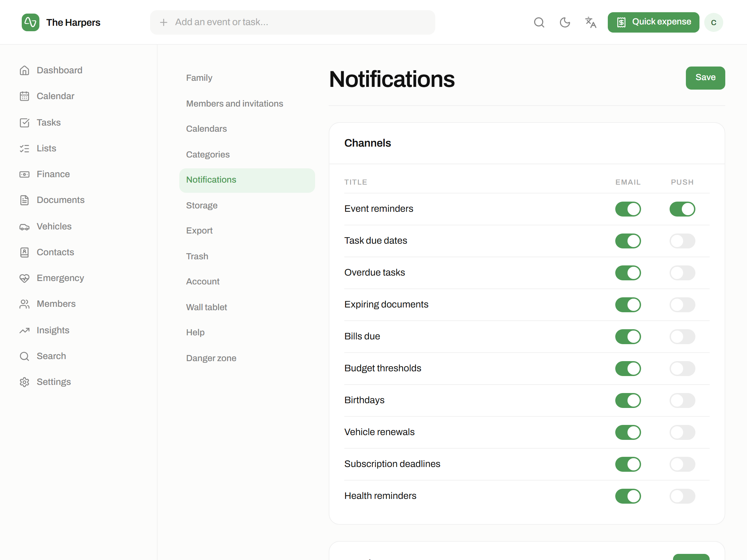Viewport: 747px width, 560px height.
Task: Enable push for Birthdays
Action: [682, 400]
